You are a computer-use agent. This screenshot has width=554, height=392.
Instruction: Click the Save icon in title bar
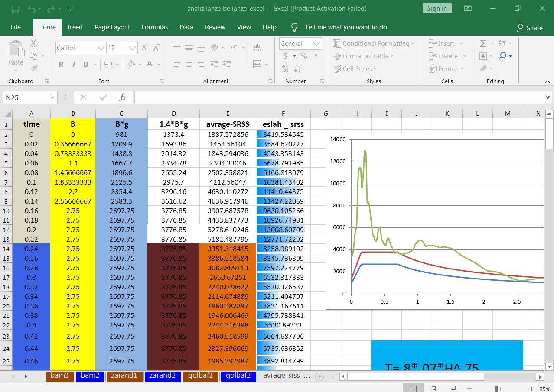pos(16,9)
